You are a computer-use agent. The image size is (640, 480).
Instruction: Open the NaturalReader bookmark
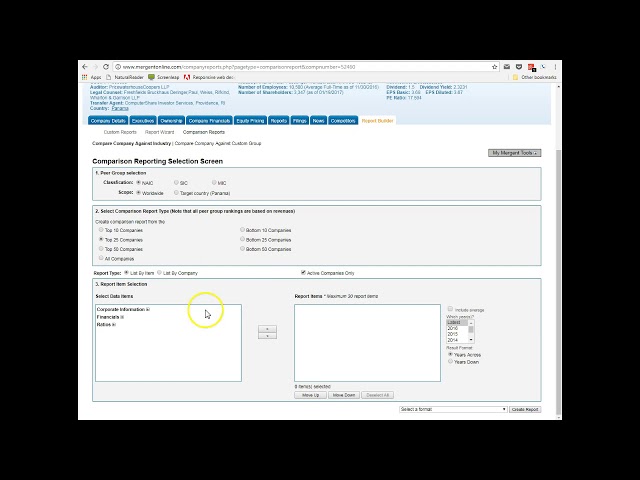(x=125, y=77)
